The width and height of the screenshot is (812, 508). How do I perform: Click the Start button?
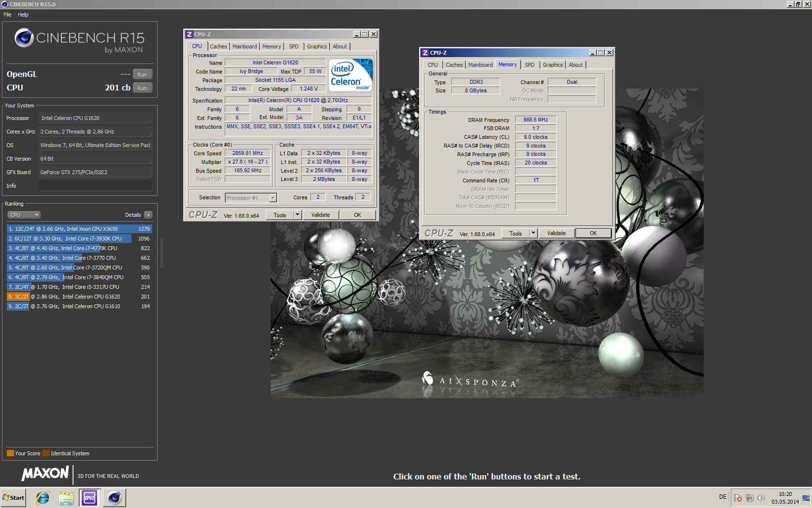pyautogui.click(x=13, y=497)
